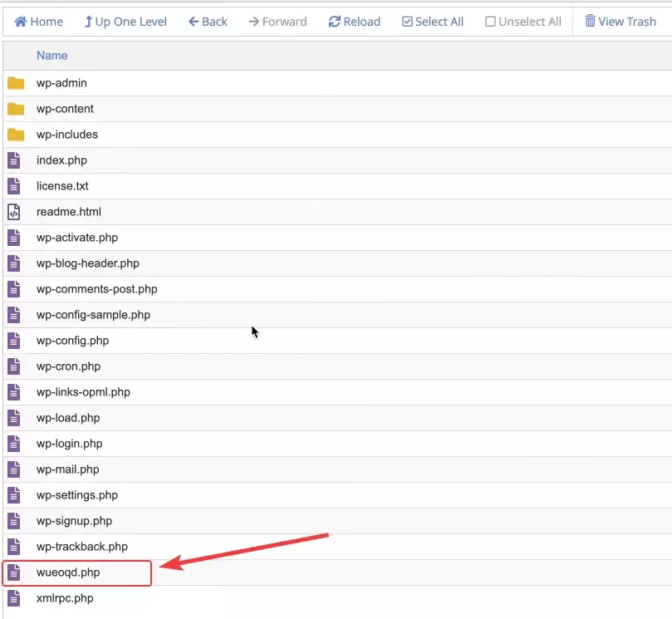The width and height of the screenshot is (672, 619).
Task: Select the wp-login.php file name
Action: tap(70, 444)
